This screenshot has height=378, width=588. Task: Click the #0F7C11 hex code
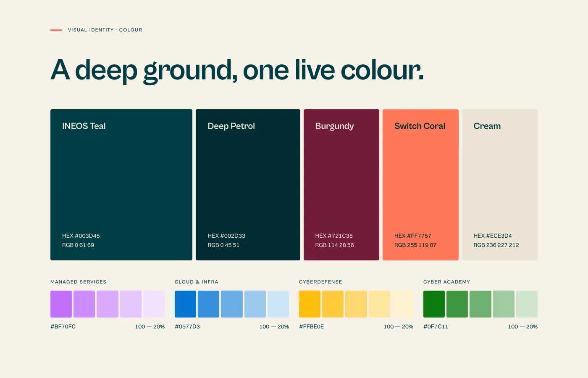436,326
